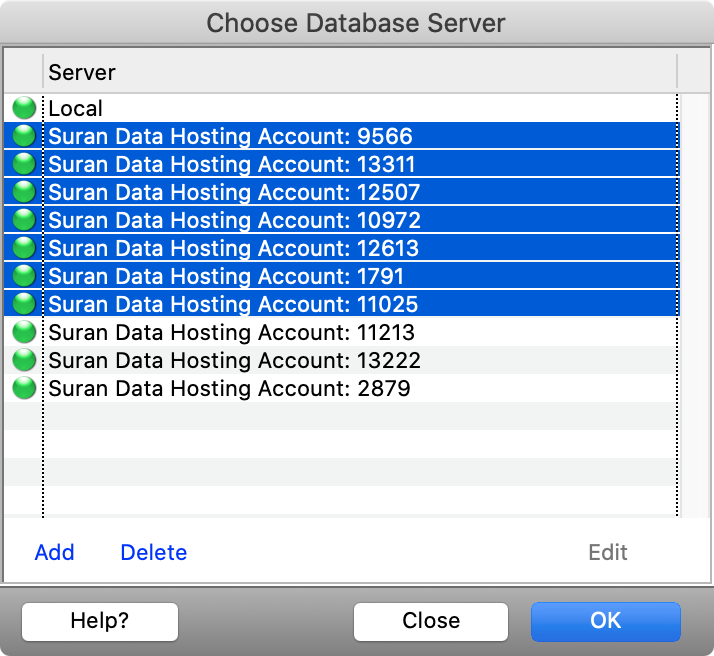The height and width of the screenshot is (656, 714).
Task: Click the green status icon beside Local
Action: [24, 108]
